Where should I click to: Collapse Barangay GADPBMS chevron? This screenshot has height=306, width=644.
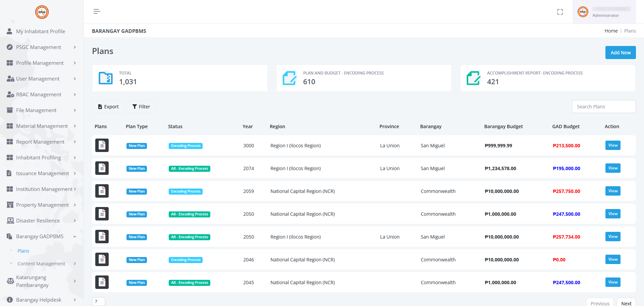[75, 237]
